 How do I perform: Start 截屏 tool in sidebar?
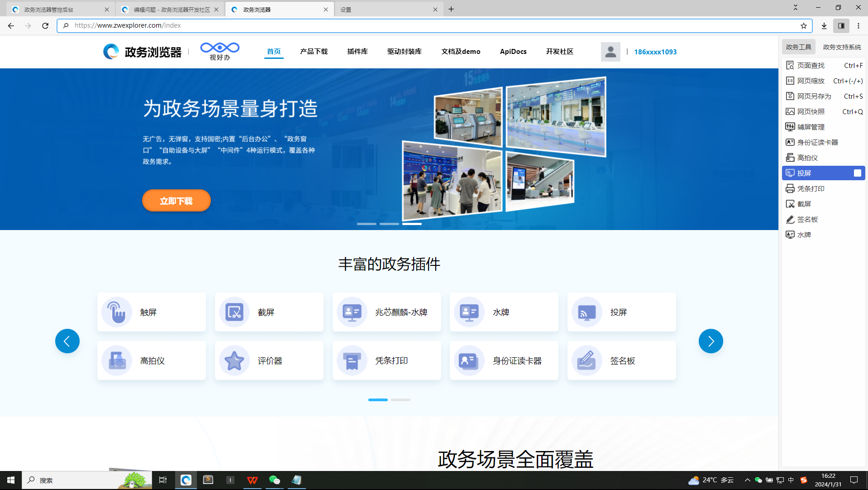pos(824,204)
